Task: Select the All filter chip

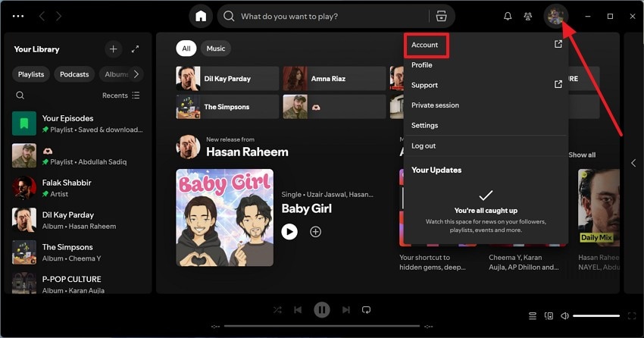Action: pos(186,49)
